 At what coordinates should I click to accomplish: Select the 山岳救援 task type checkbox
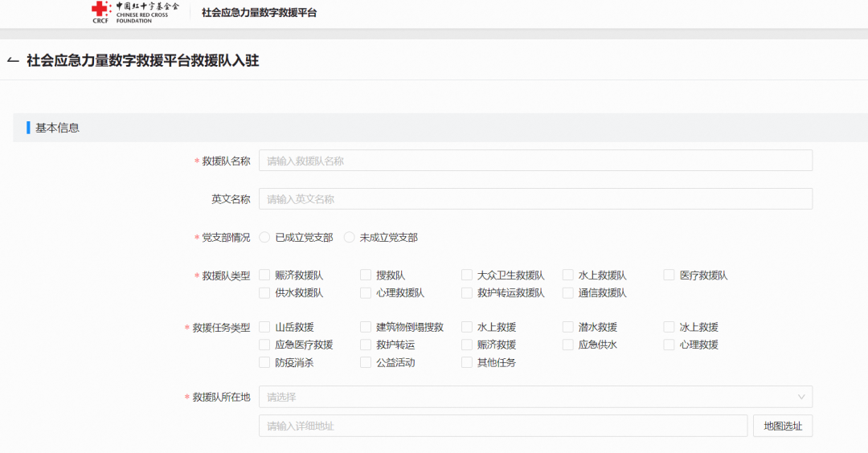point(264,327)
